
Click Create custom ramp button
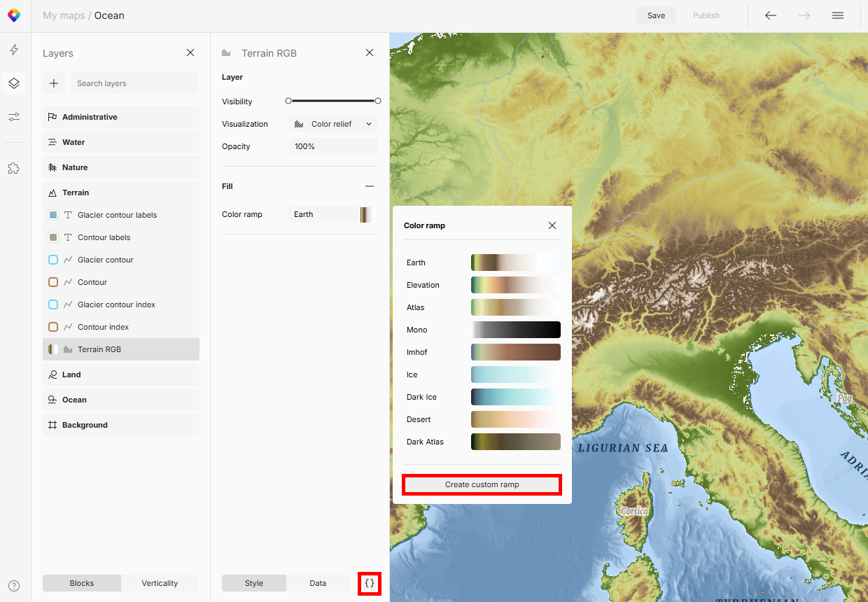pyautogui.click(x=482, y=484)
